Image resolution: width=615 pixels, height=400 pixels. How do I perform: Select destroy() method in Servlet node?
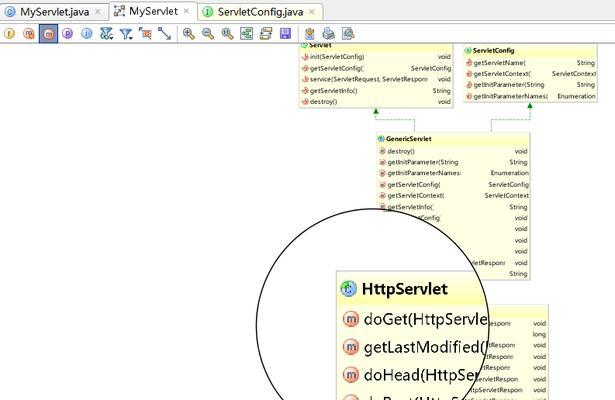(376, 102)
